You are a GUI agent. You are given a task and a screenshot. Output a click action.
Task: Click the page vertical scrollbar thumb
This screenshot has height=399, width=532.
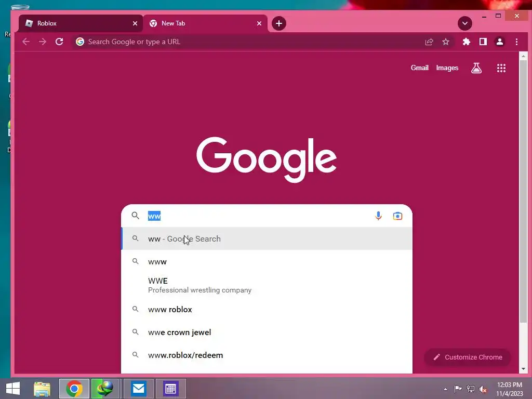coord(523,192)
